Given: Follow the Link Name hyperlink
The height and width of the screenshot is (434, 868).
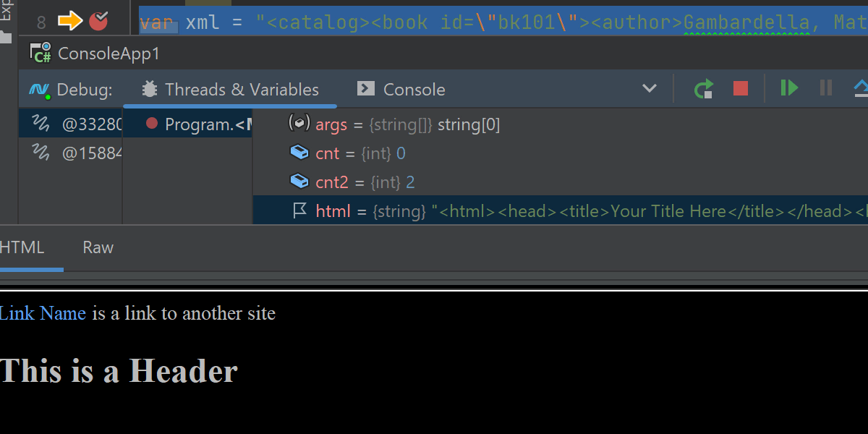Looking at the screenshot, I should click(x=43, y=313).
